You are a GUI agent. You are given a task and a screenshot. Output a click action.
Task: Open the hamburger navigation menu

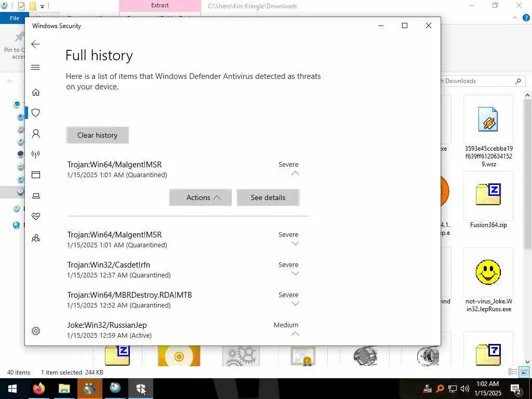coord(35,67)
